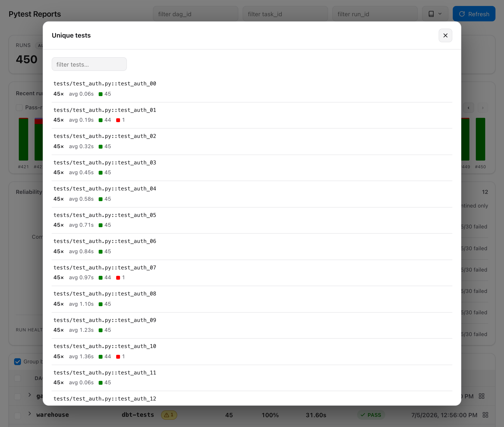Image resolution: width=504 pixels, height=427 pixels.
Task: Select test_auth_01 test row
Action: (x=252, y=115)
